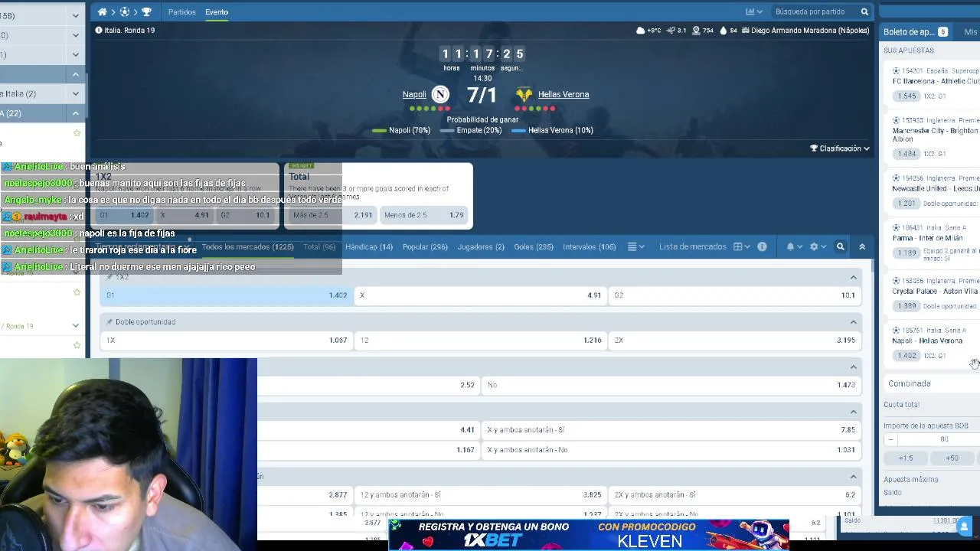Add +50 to the stake
The image size is (980, 551).
[x=952, y=458]
